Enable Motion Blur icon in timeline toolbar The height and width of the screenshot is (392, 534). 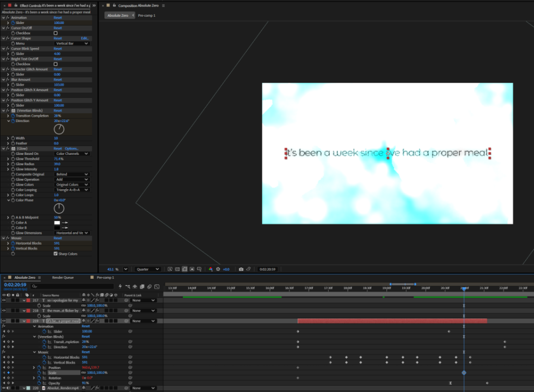click(x=149, y=287)
